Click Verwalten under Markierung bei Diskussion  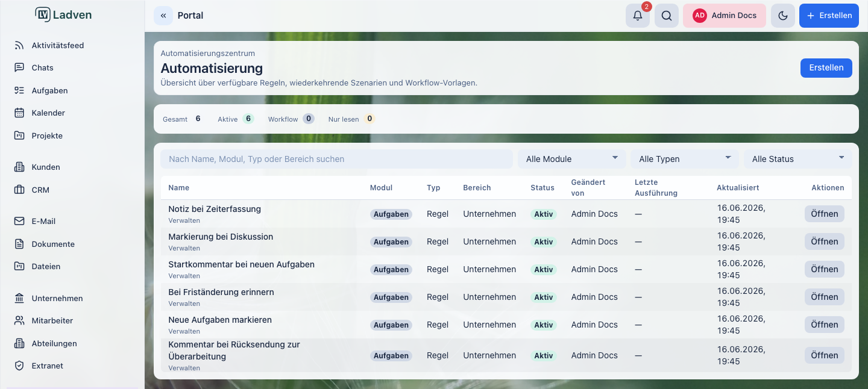coord(184,248)
